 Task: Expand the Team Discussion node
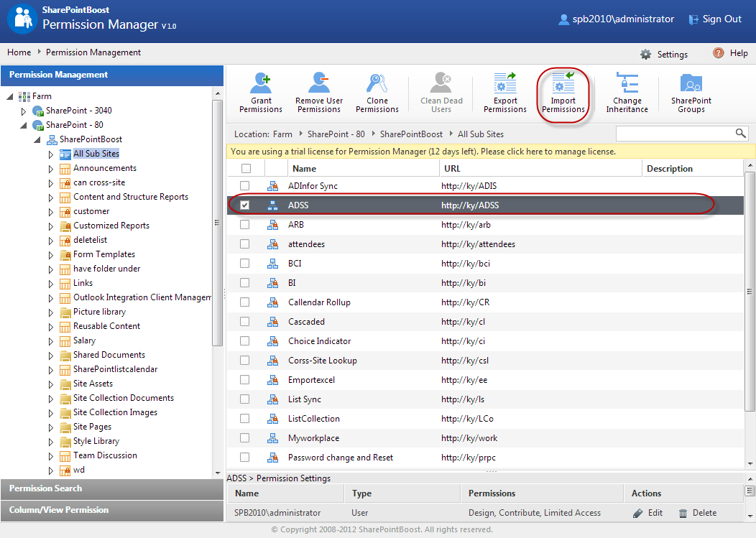[x=50, y=457]
